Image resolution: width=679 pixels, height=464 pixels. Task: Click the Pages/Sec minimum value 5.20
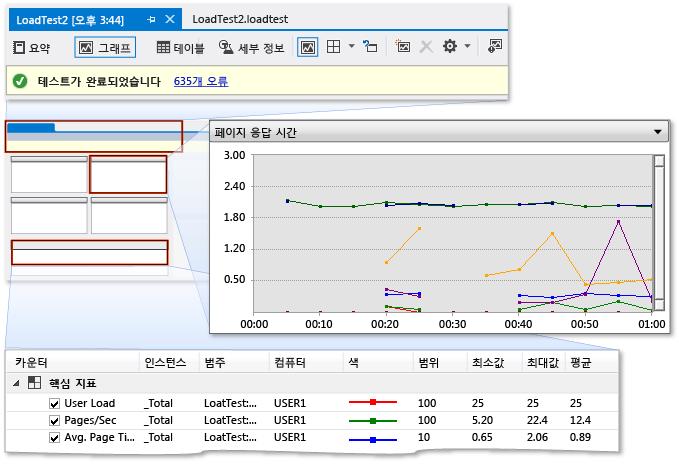tap(482, 420)
